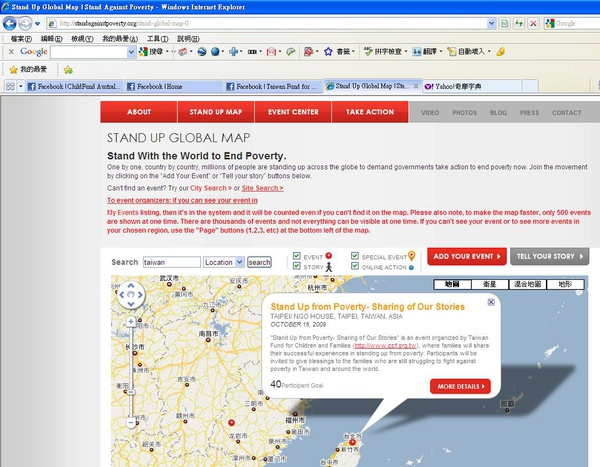This screenshot has width=600, height=467.
Task: Click the Add to Favorites star-plus icon
Action: (68, 70)
